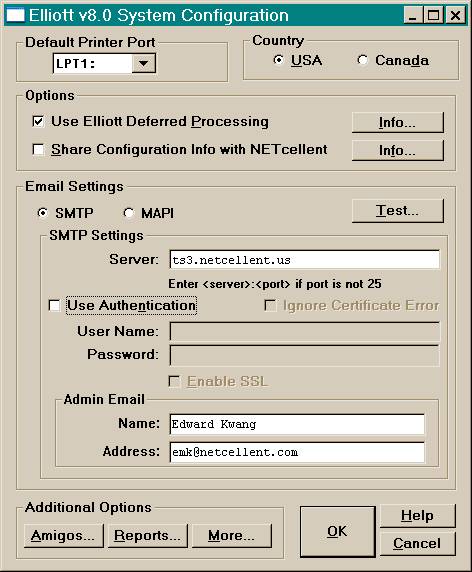Click the Test email settings button
The image size is (472, 572).
(x=398, y=210)
